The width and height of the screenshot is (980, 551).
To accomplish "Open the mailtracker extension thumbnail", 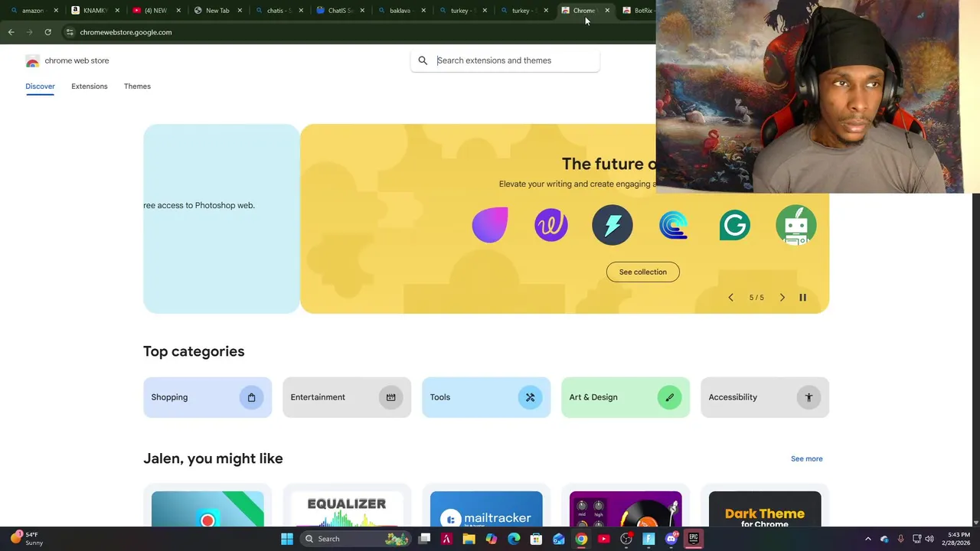I will tap(486, 509).
